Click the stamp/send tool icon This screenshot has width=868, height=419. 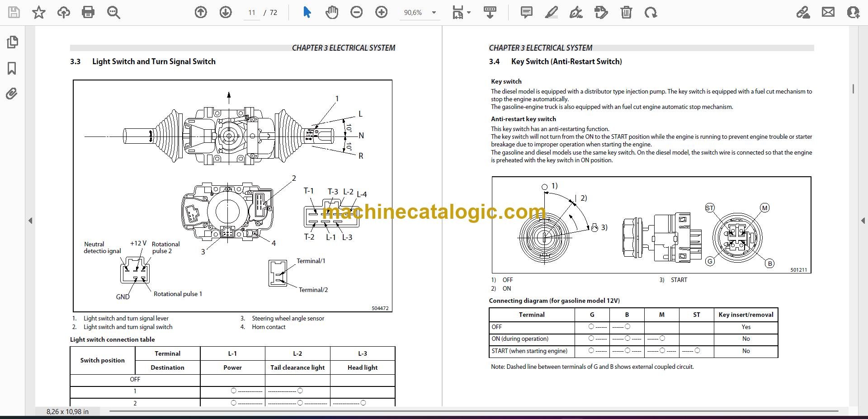click(601, 12)
